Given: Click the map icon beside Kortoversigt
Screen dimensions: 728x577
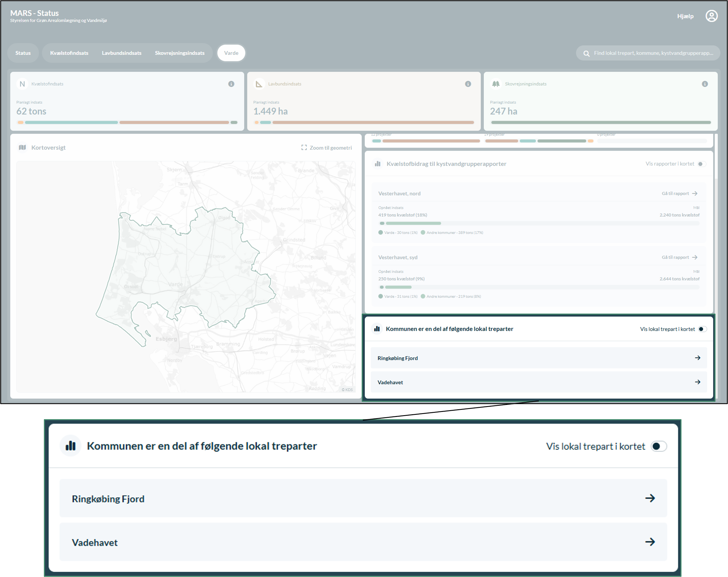Looking at the screenshot, I should [x=22, y=147].
